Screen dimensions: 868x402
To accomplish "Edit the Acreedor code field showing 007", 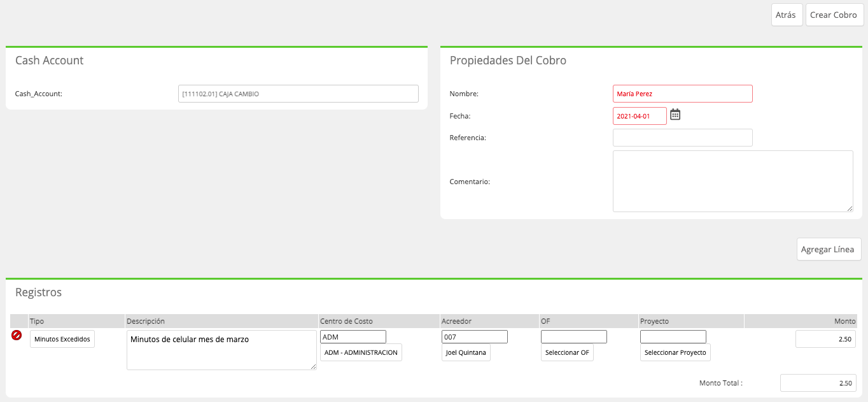I will [475, 336].
